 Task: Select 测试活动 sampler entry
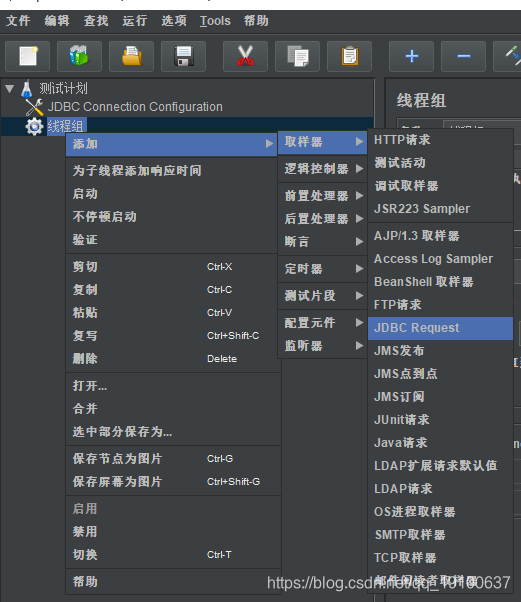[x=440, y=163]
